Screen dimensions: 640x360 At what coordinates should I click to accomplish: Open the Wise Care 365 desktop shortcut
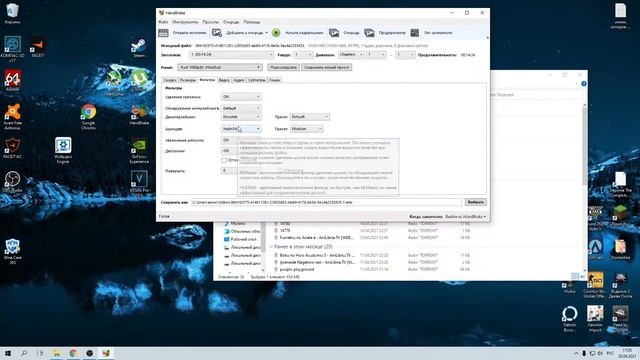click(x=12, y=251)
